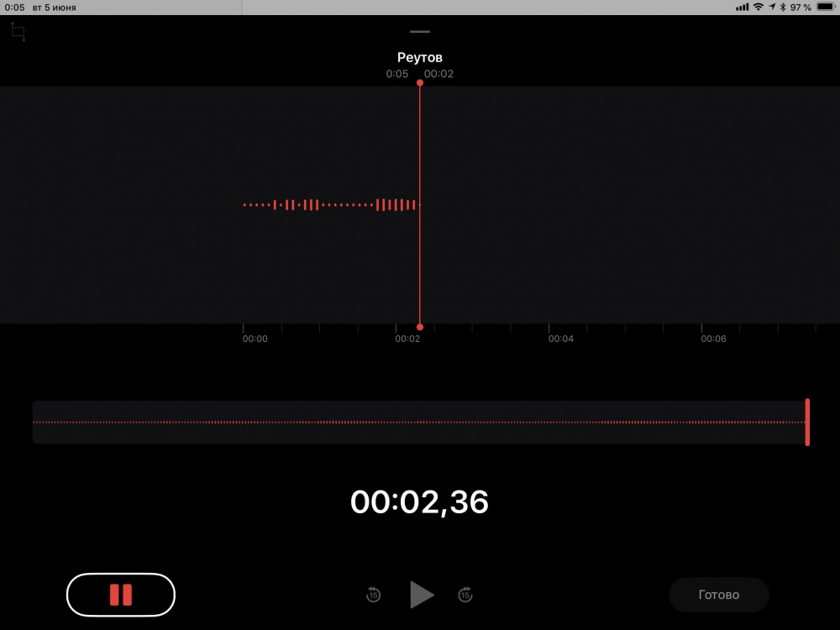Tap the grabber handle above the title
Viewport: 840px width, 630px height.
(x=420, y=31)
